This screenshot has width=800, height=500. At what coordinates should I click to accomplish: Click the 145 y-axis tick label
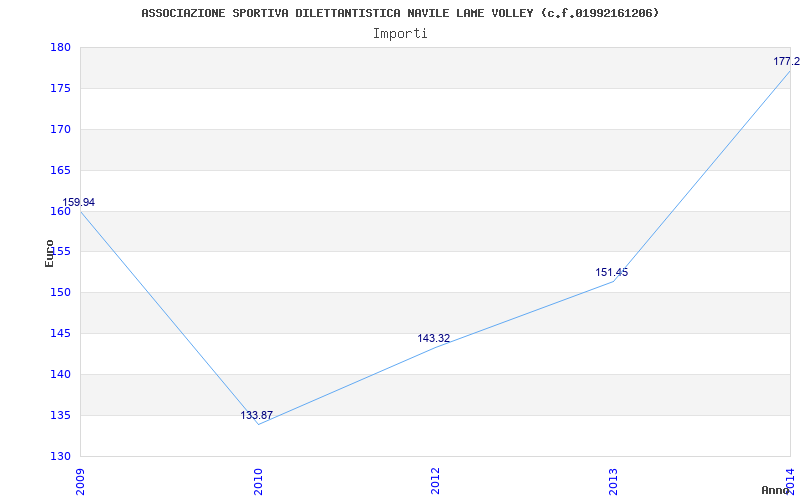click(60, 333)
